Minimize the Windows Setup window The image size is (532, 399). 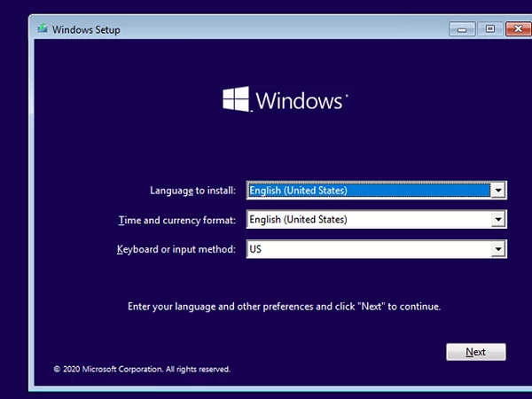pos(462,29)
